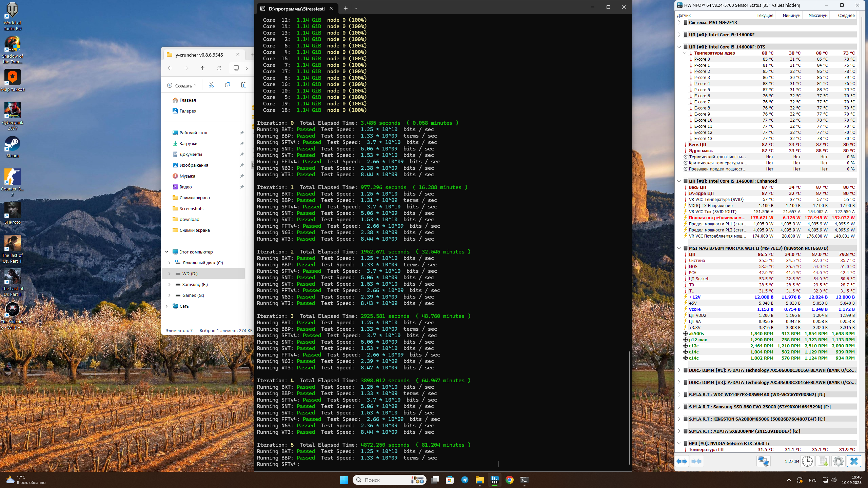Open terminal tab dropdown arrow
Screen dimensions: 868x488
click(x=356, y=8)
